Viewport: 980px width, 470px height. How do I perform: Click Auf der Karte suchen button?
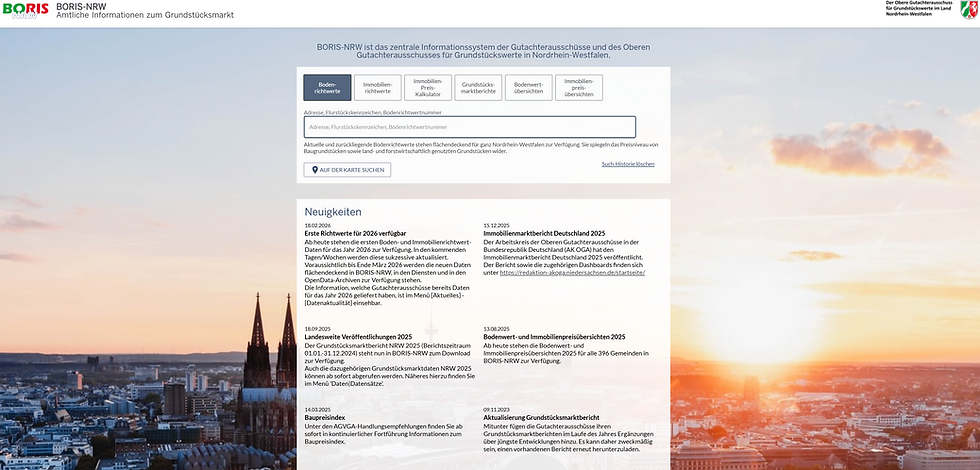pos(348,170)
